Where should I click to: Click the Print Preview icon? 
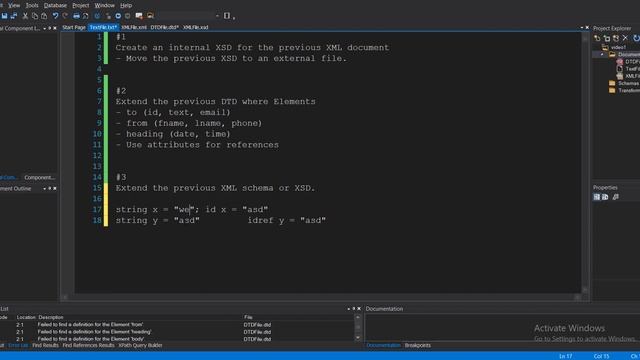pos(86,16)
